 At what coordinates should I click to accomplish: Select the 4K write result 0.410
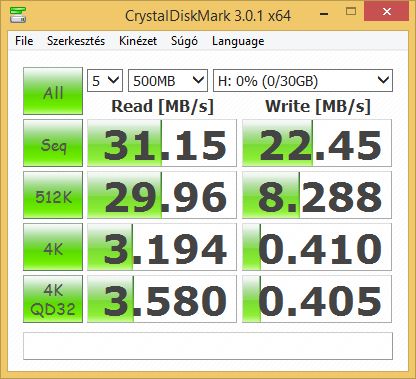317,247
